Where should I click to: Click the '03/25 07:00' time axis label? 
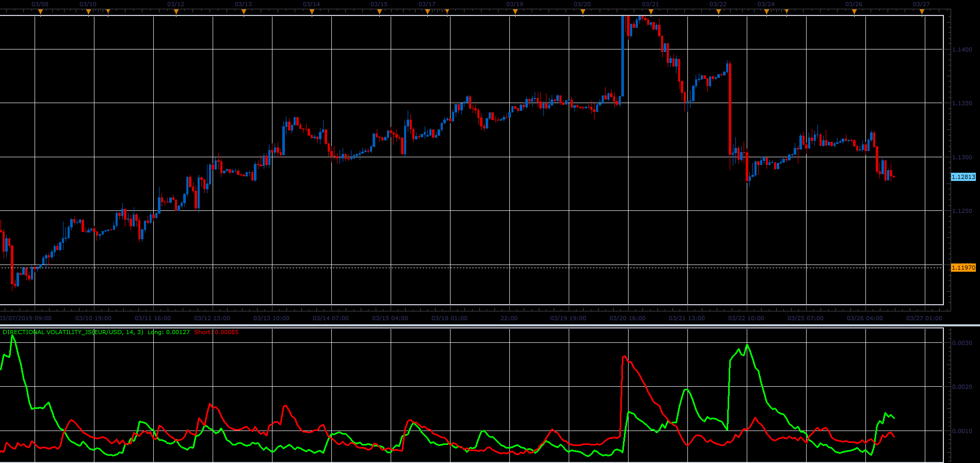(x=806, y=318)
